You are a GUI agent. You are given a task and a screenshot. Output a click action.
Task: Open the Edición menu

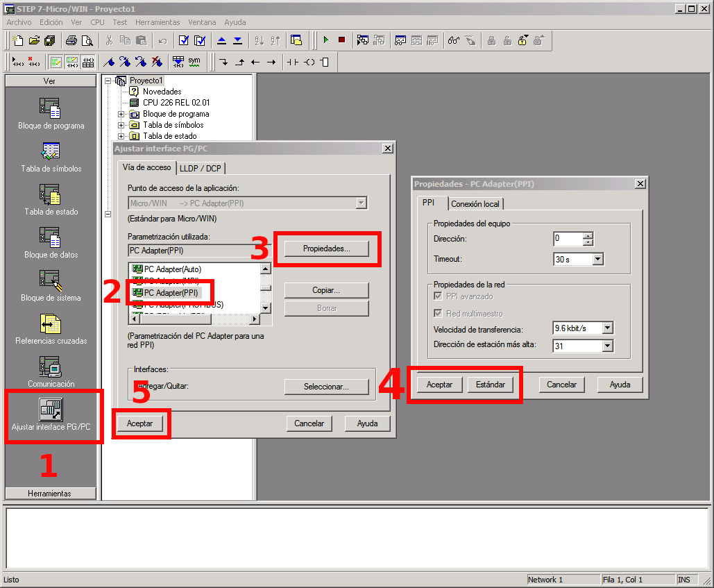point(51,22)
